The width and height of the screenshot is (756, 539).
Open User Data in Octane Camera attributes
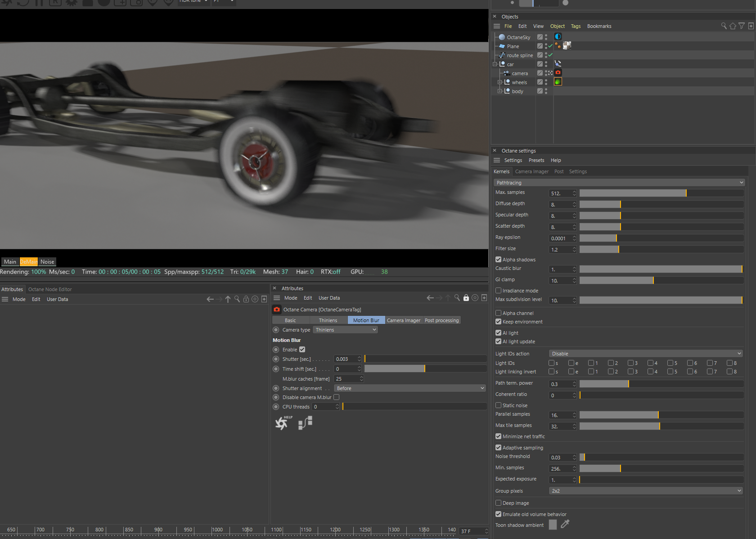[x=329, y=298]
